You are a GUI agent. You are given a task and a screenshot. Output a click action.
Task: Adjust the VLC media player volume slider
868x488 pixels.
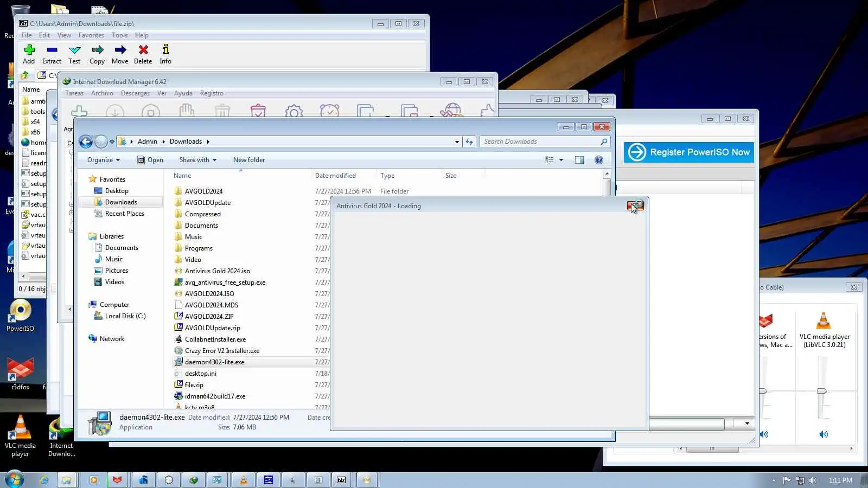pyautogui.click(x=821, y=391)
